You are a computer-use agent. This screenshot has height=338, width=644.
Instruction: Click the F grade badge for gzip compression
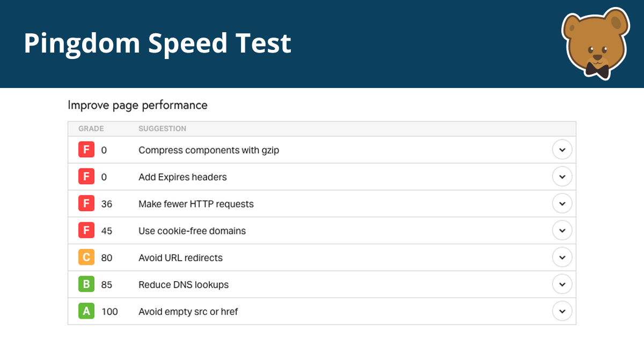click(86, 150)
